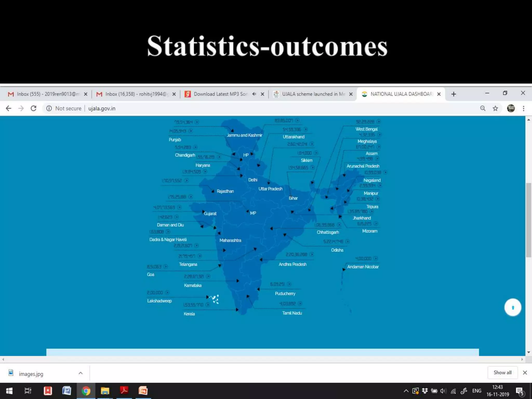Click the browser reload button

[x=34, y=108]
